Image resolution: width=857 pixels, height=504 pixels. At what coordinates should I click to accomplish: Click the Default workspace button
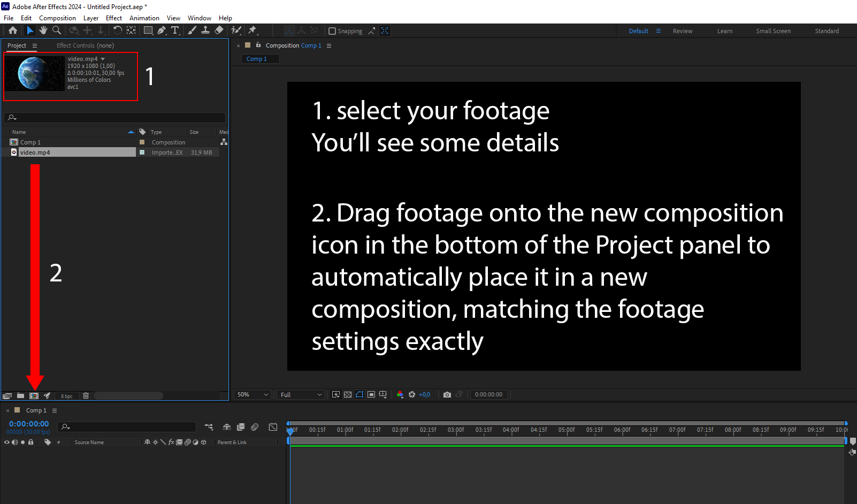click(638, 30)
